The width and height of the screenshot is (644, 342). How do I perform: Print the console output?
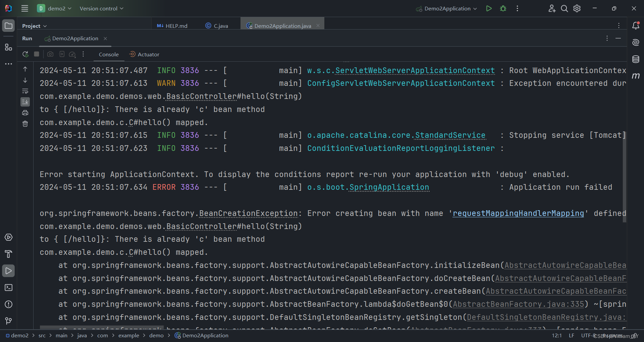click(x=25, y=113)
